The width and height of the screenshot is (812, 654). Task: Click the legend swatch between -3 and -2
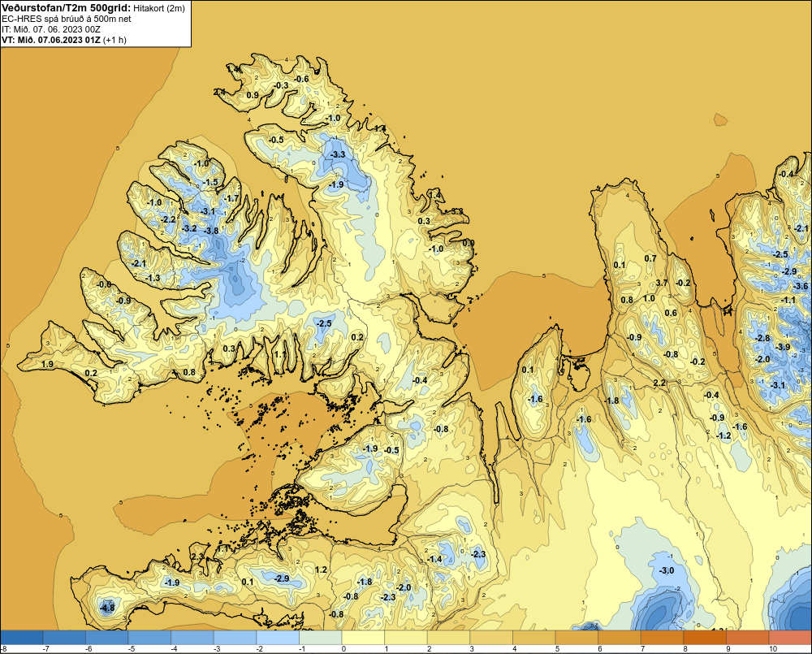pyautogui.click(x=235, y=637)
